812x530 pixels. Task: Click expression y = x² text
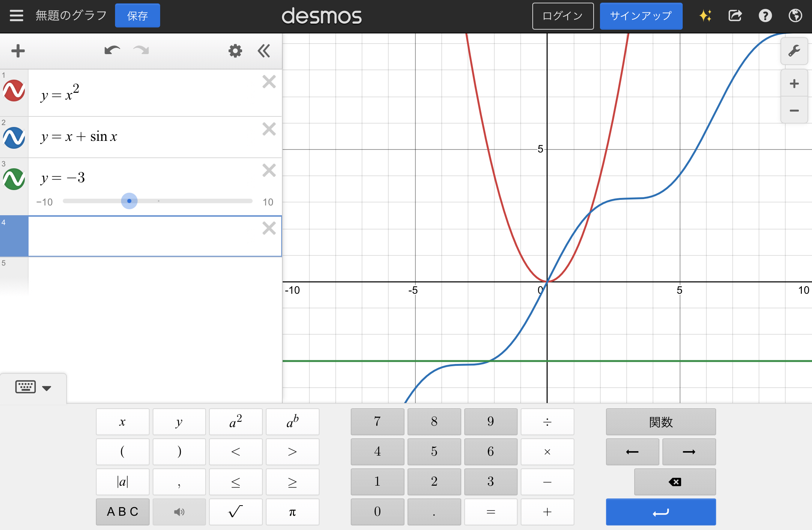(60, 93)
